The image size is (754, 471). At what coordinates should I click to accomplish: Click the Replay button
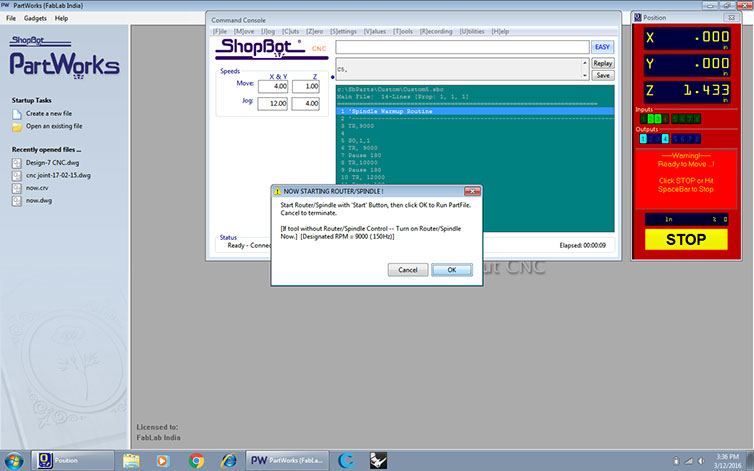602,64
